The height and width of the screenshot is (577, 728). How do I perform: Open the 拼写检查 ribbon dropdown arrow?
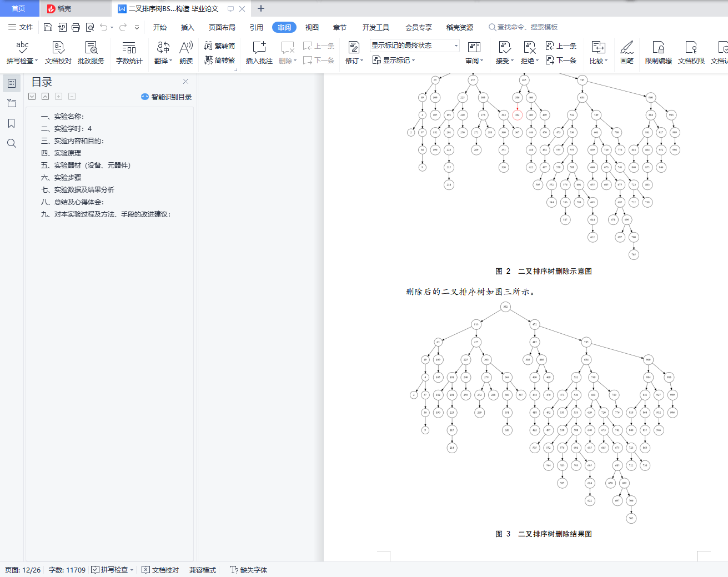pyautogui.click(x=37, y=61)
